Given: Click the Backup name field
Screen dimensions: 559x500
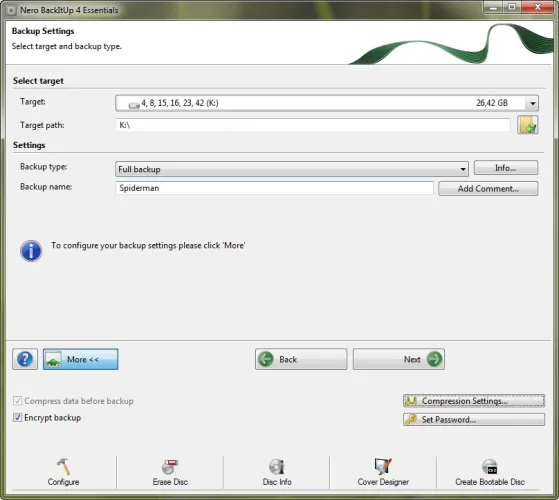Looking at the screenshot, I should (275, 188).
